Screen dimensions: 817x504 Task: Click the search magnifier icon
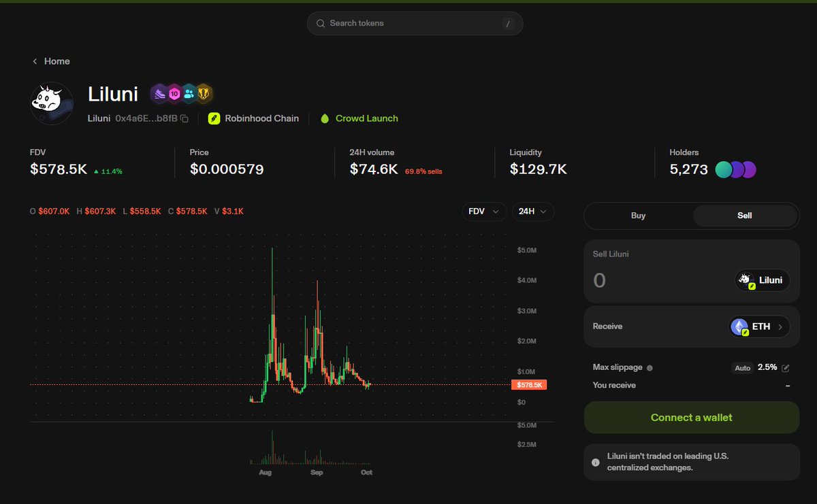[x=321, y=23]
